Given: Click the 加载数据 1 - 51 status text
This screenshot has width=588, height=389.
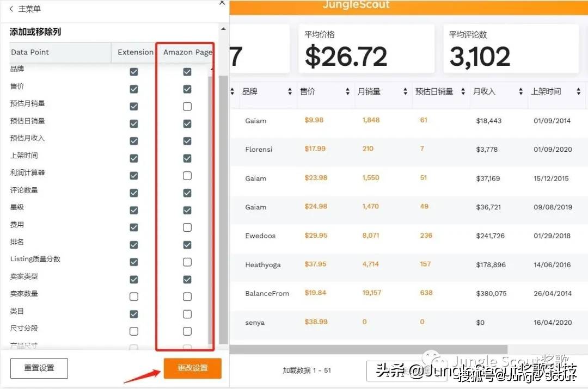Looking at the screenshot, I should [x=307, y=371].
